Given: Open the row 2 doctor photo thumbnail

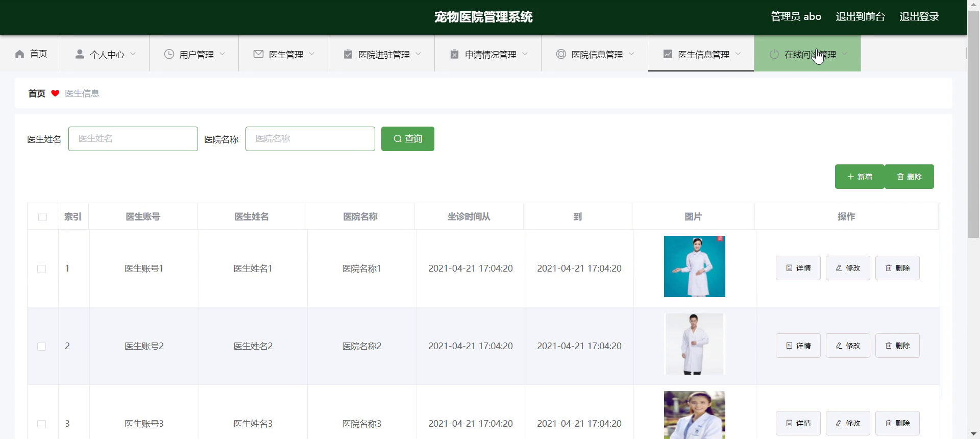Looking at the screenshot, I should point(694,344).
